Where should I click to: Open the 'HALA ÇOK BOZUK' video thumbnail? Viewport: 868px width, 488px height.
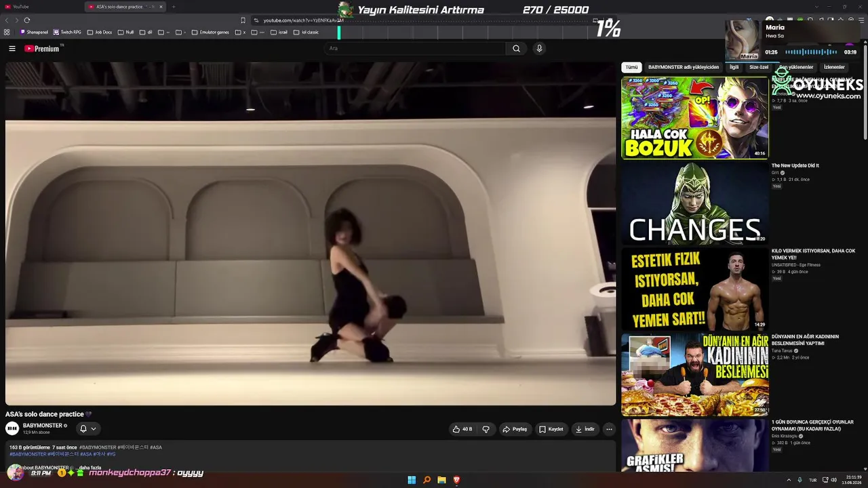pos(695,118)
